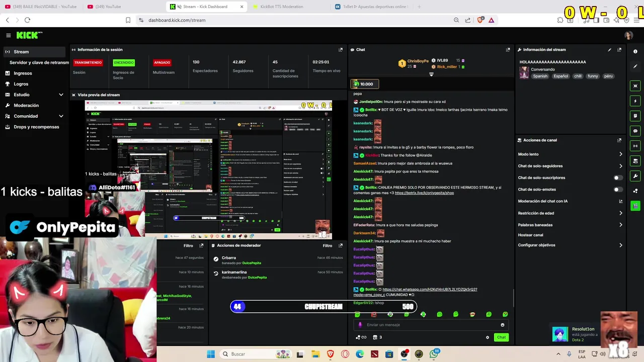Open Filtro in Acciones de moderador panel
This screenshot has height=362, width=644.
327,246
